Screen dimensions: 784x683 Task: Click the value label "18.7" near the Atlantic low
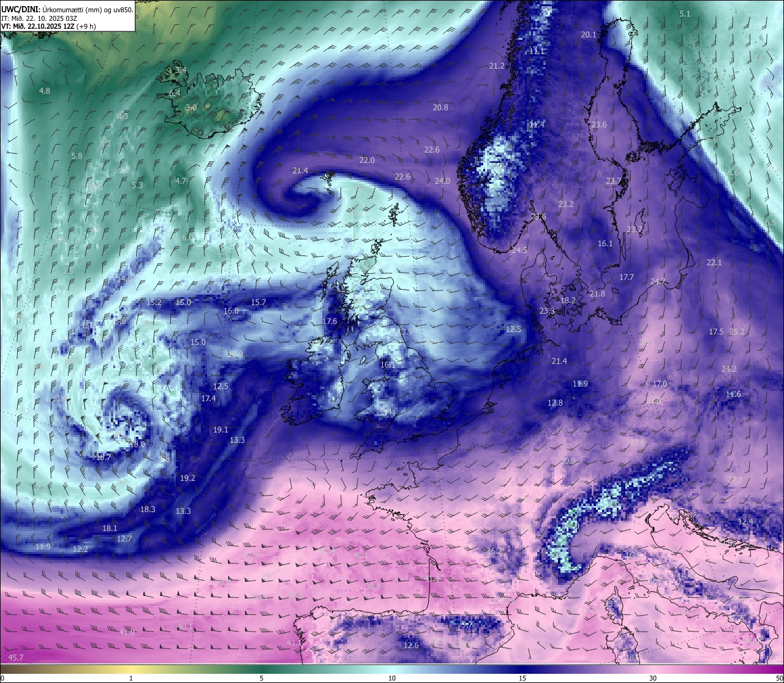pos(104,457)
